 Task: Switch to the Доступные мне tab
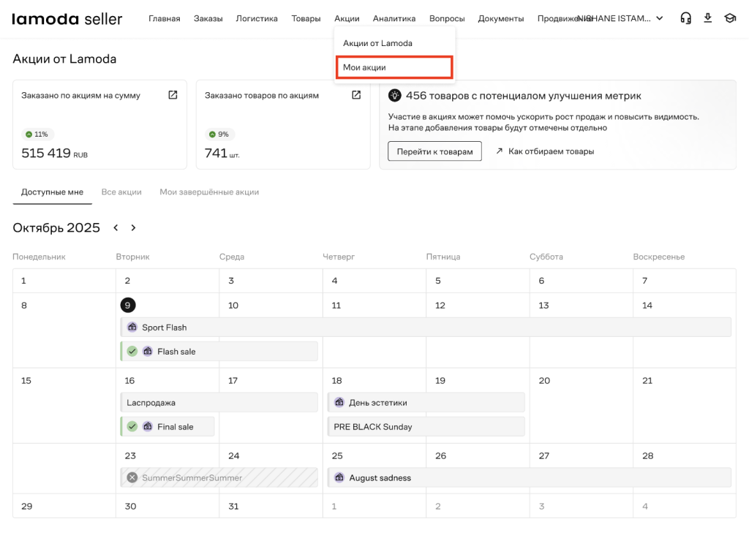(x=52, y=192)
